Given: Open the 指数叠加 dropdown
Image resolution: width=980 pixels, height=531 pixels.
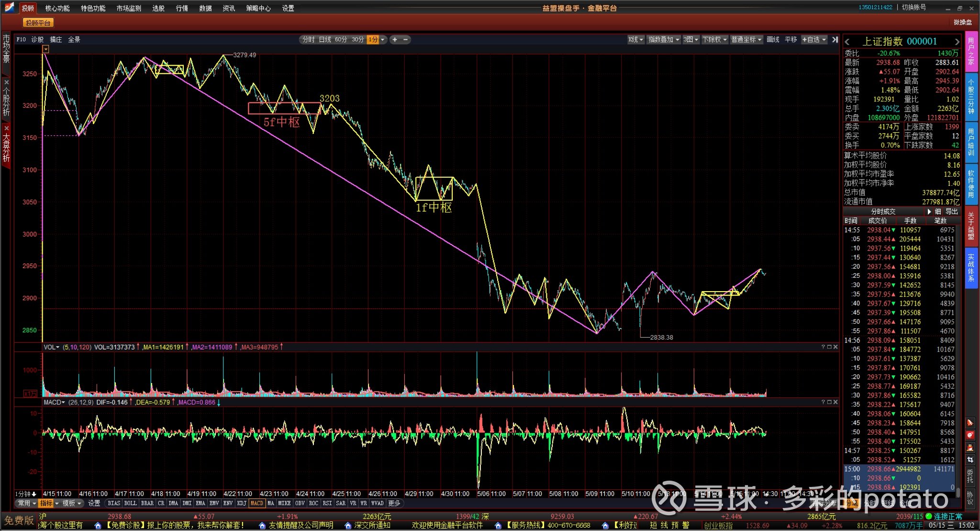Looking at the screenshot, I should click(x=663, y=40).
